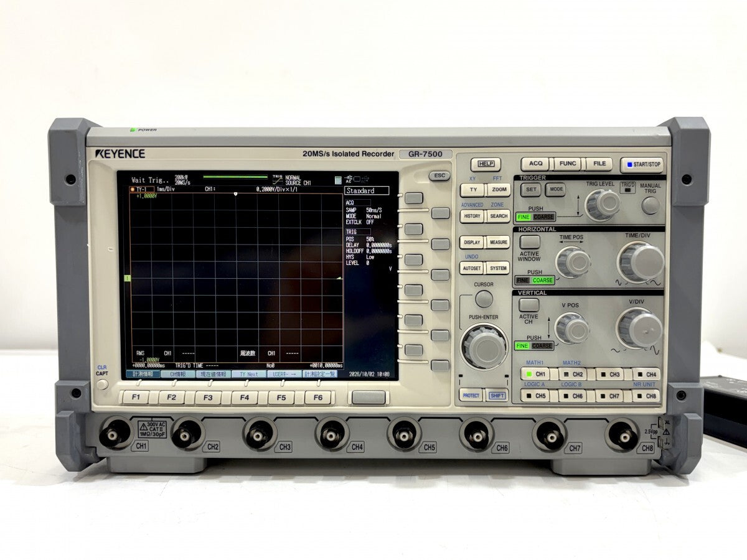Click the AUTOSET button

[x=472, y=269]
